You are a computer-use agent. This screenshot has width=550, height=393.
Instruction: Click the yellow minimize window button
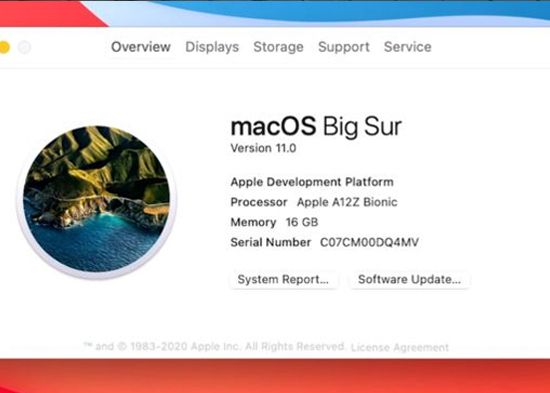4,47
